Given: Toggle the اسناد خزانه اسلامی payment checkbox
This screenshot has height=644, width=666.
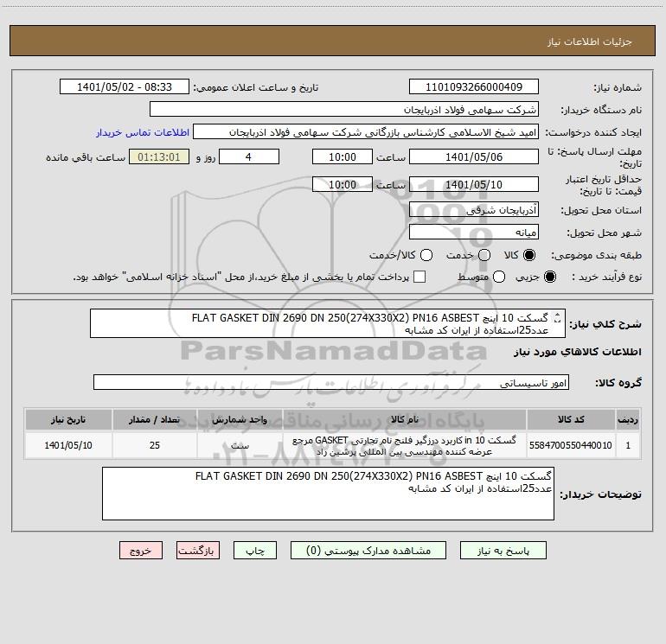Looking at the screenshot, I should 419,277.
